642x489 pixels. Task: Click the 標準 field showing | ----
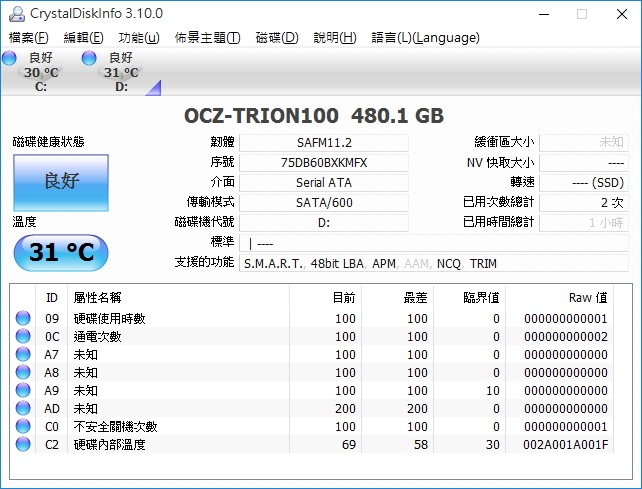coord(434,243)
